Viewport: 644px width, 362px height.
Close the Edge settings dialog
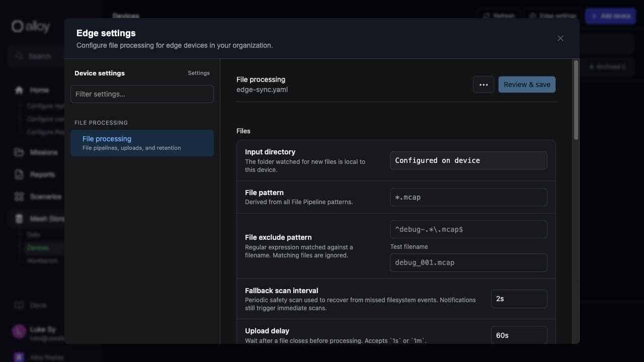pyautogui.click(x=560, y=38)
